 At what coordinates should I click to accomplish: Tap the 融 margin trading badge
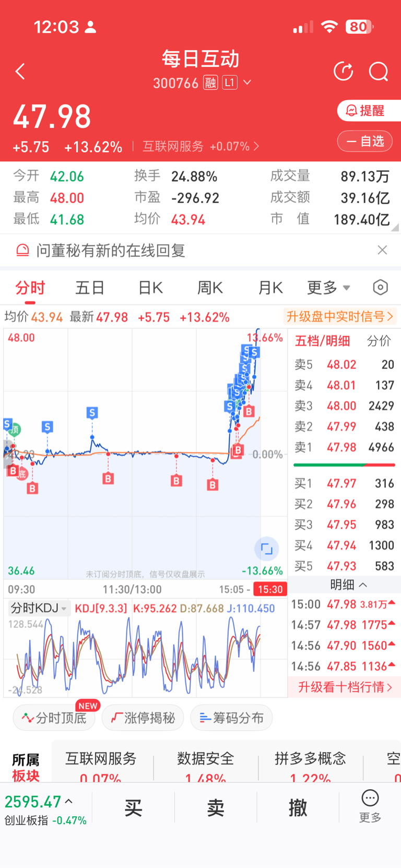tap(210, 82)
